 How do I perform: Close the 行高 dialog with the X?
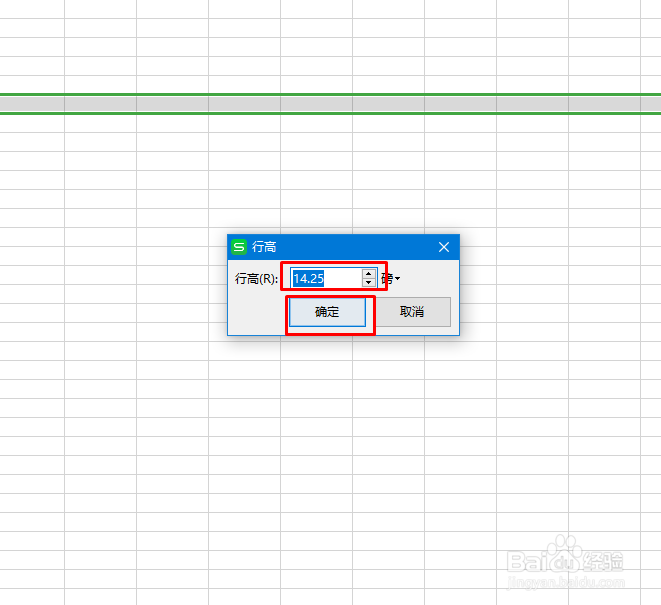pyautogui.click(x=444, y=247)
